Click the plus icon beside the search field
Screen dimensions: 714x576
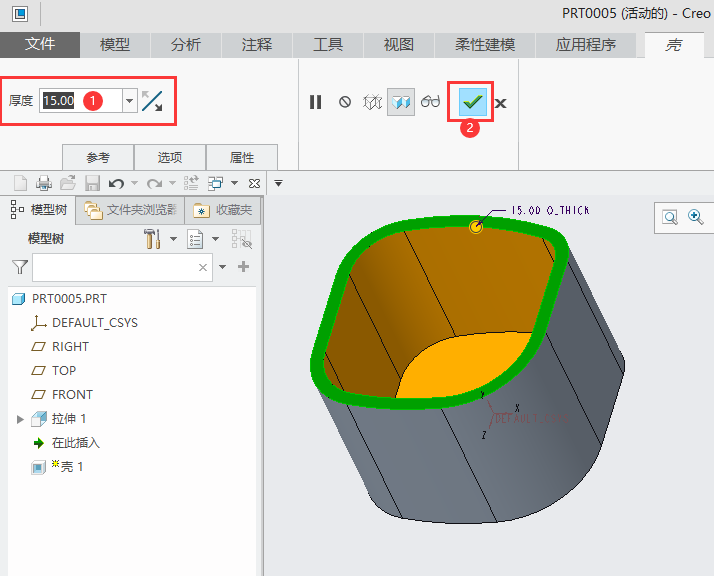244,266
